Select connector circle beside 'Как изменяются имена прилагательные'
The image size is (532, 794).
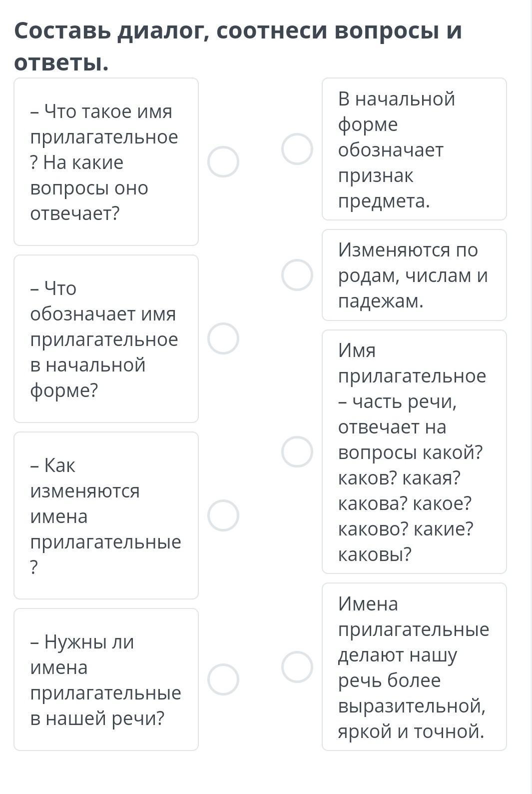pos(223,515)
